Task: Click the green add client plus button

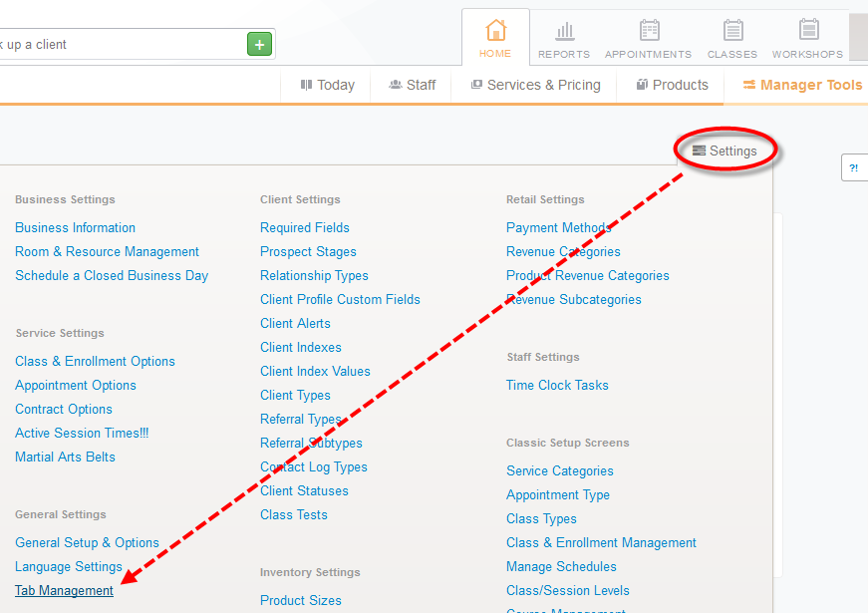Action: (259, 44)
